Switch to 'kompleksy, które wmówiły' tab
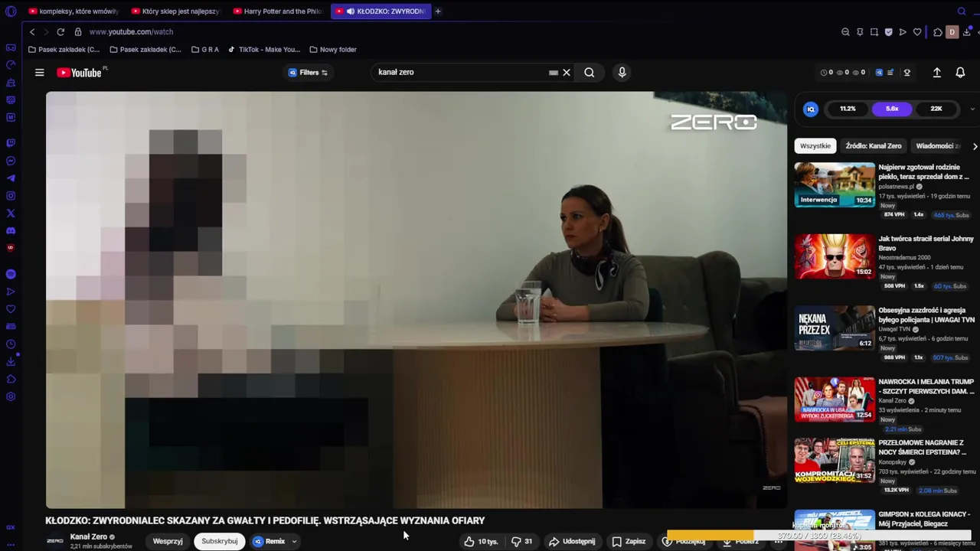The height and width of the screenshot is (551, 980). tap(73, 11)
